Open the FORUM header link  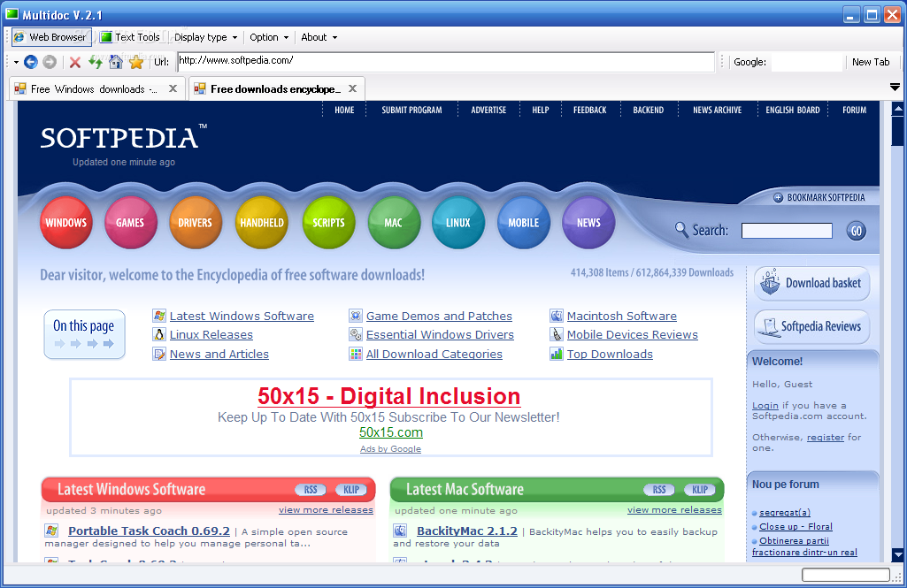(855, 110)
